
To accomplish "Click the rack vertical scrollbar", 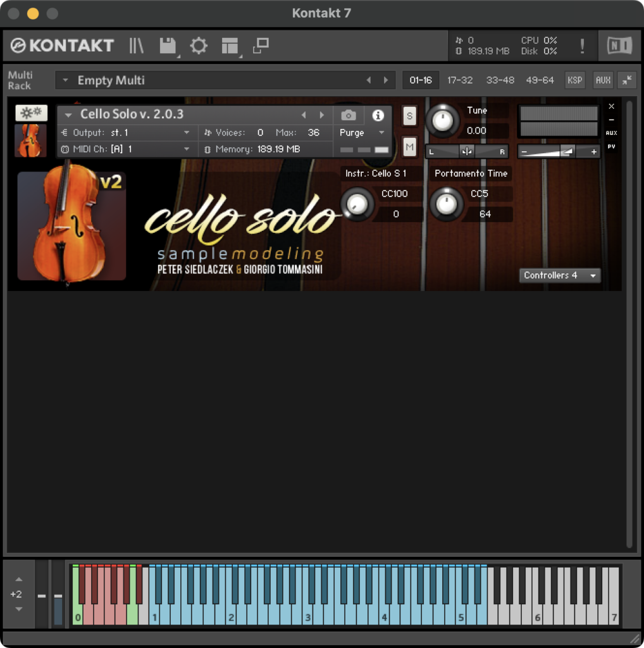I will pos(629,325).
